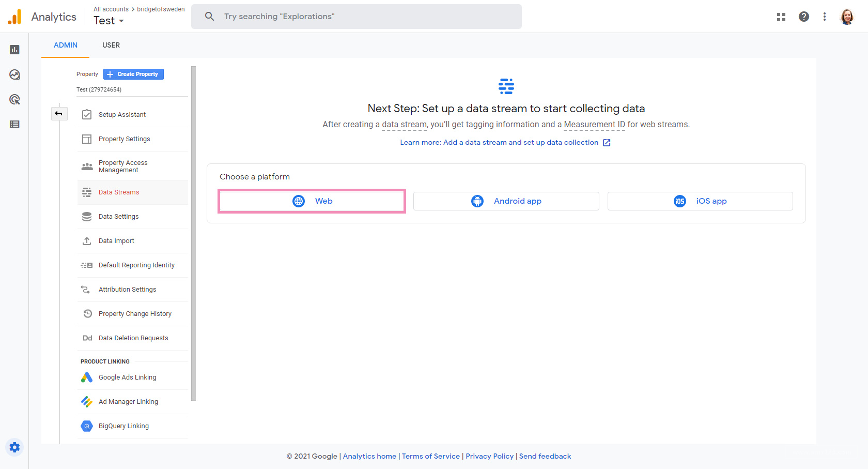Click the property column scrollbar

194,233
